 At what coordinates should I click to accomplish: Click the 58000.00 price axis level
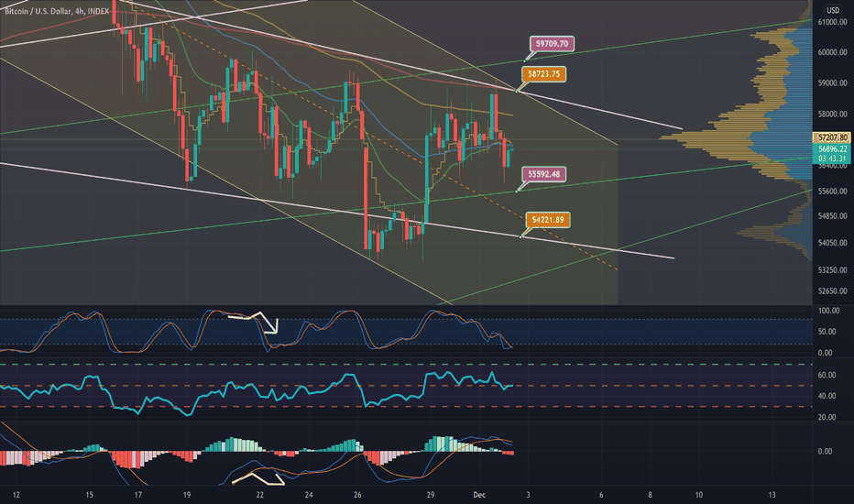pos(832,114)
